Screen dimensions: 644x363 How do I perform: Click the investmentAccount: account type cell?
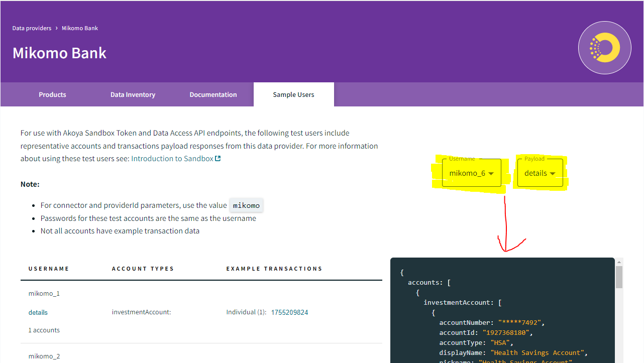(x=142, y=312)
